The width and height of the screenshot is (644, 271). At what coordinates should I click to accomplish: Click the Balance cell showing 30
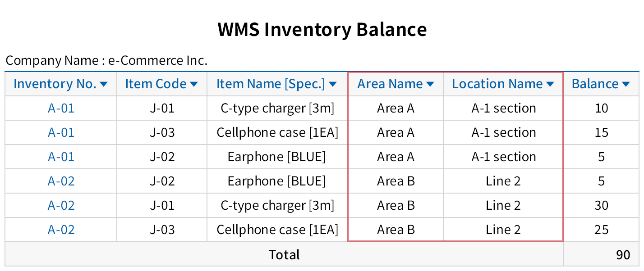click(x=602, y=206)
